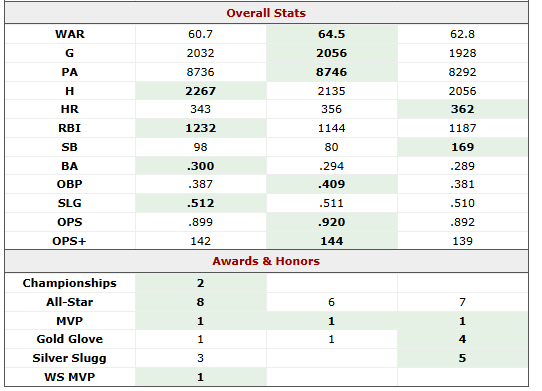This screenshot has height=391, width=542.
Task: Select the highlighted home run value 362
Action: (462, 109)
